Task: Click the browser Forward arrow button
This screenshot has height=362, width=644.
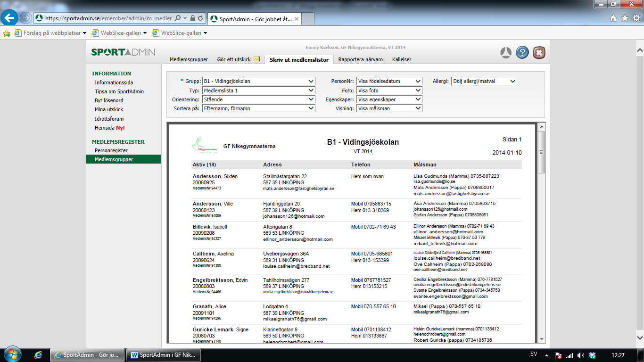Action: 25,18
